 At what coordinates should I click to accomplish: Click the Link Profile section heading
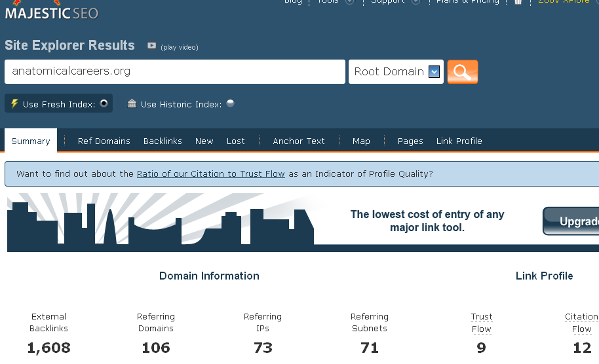click(544, 276)
